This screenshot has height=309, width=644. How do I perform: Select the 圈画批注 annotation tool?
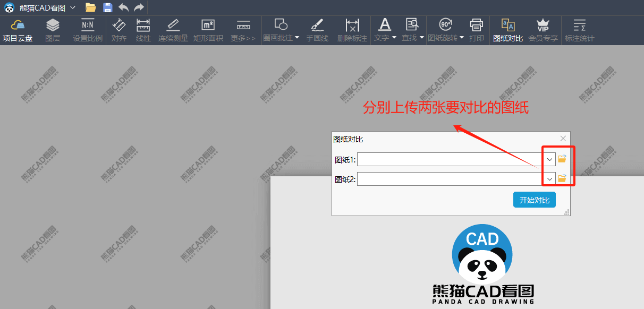pyautogui.click(x=278, y=30)
